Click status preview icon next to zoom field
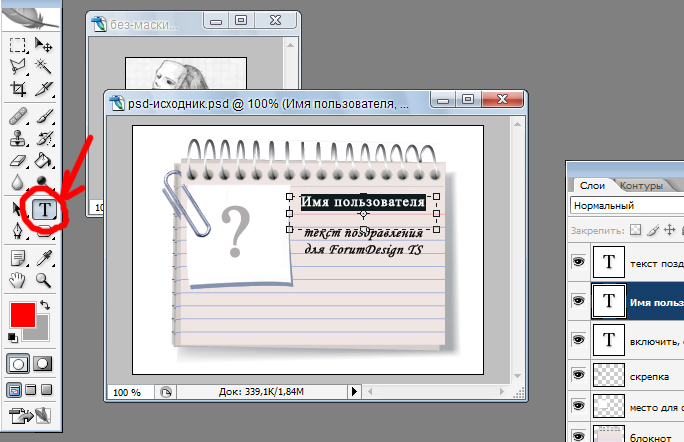Screen dimensions: 684x442 point(166,392)
